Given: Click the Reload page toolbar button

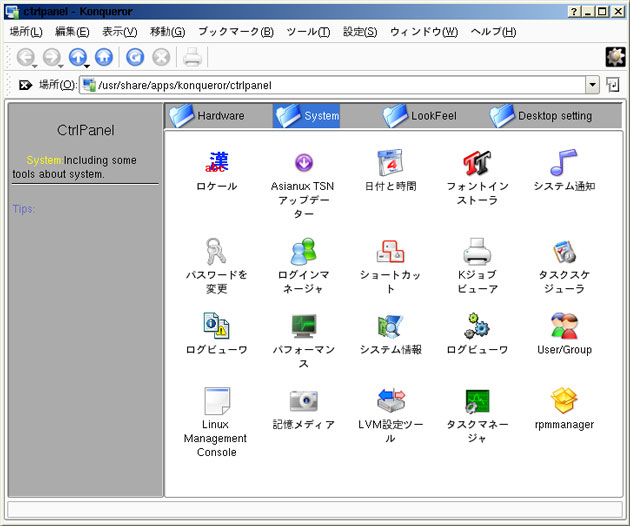Looking at the screenshot, I should [x=134, y=57].
